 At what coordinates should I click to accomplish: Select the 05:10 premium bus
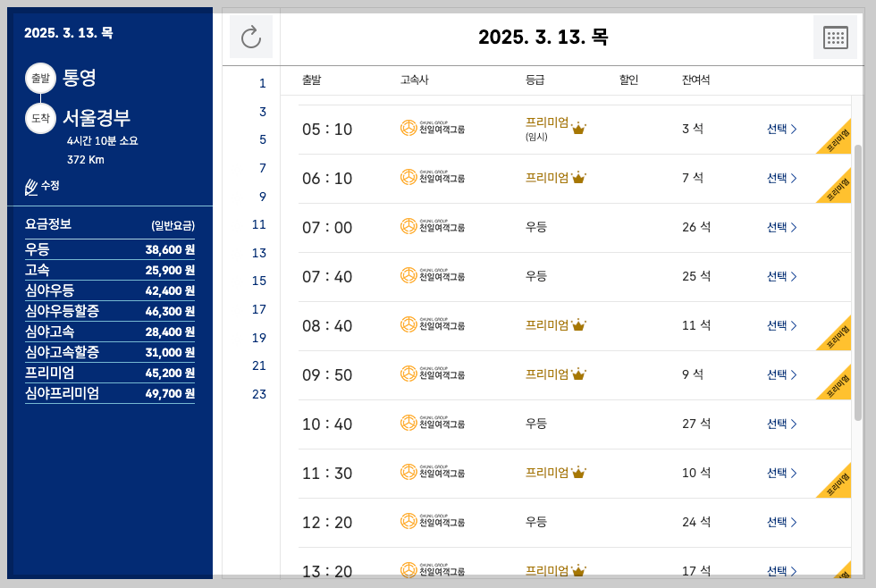tap(781, 129)
